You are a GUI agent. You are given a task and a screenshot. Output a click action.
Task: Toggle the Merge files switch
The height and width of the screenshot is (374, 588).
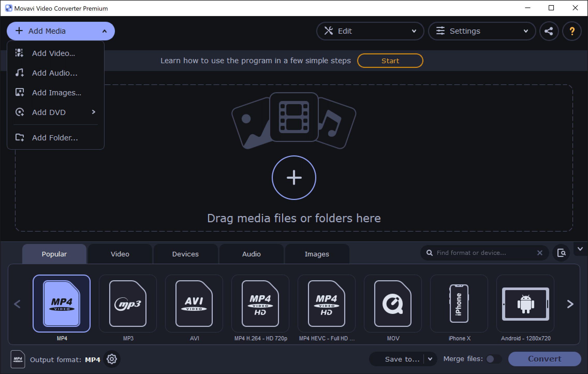494,359
